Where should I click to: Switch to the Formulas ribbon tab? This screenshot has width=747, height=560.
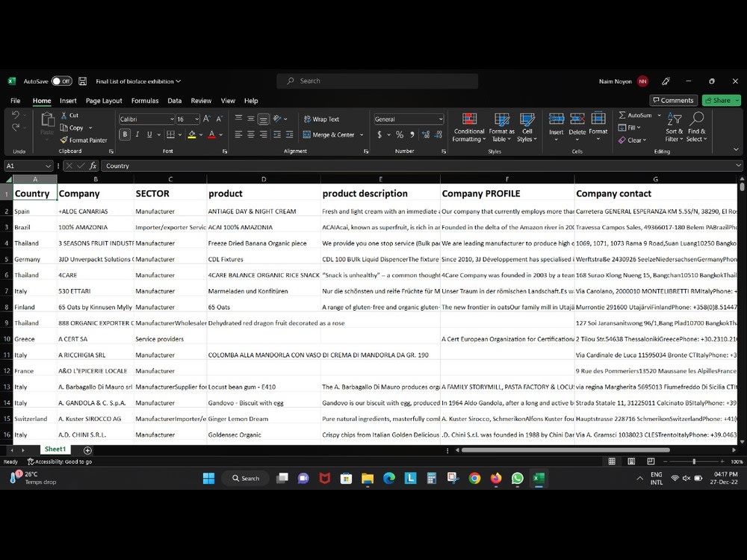(145, 100)
